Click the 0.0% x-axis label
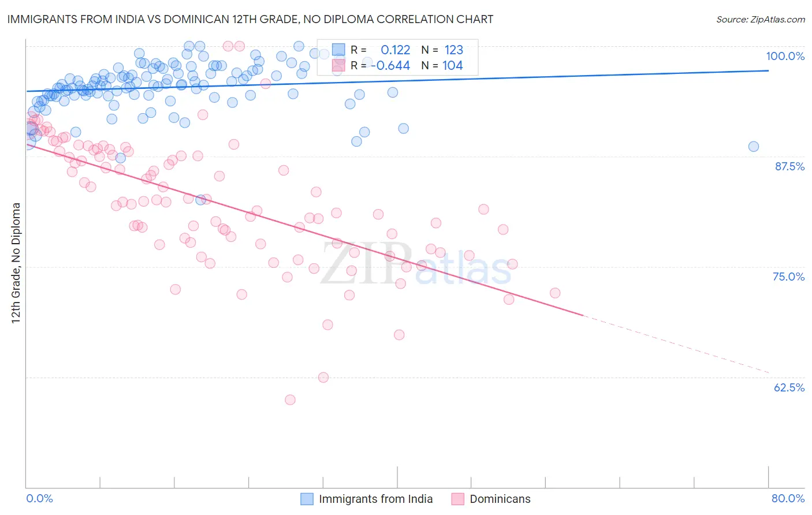The height and width of the screenshot is (515, 812). [39, 498]
